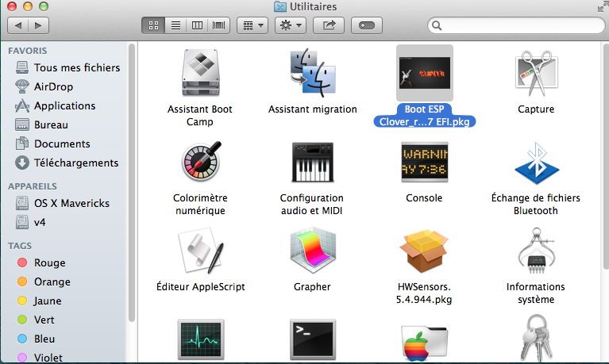The height and width of the screenshot is (364, 609).
Task: Click the Utilitaires folder title icon
Action: click(x=280, y=6)
